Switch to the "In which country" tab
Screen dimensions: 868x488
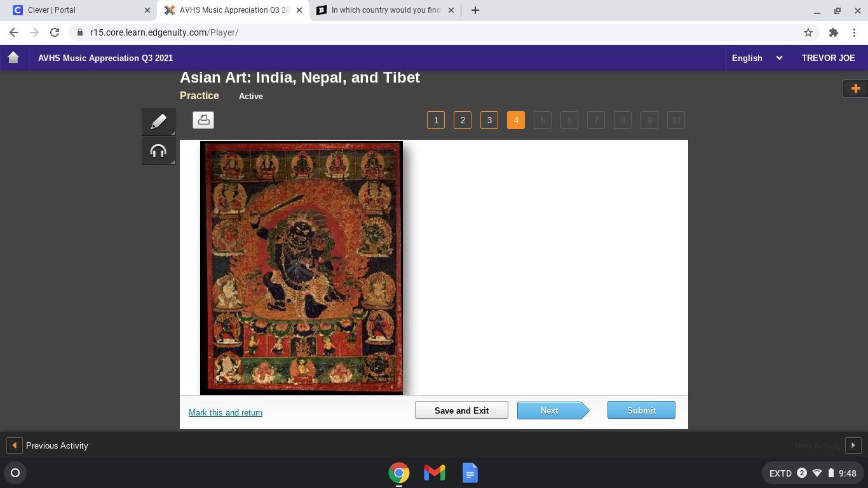tap(386, 10)
